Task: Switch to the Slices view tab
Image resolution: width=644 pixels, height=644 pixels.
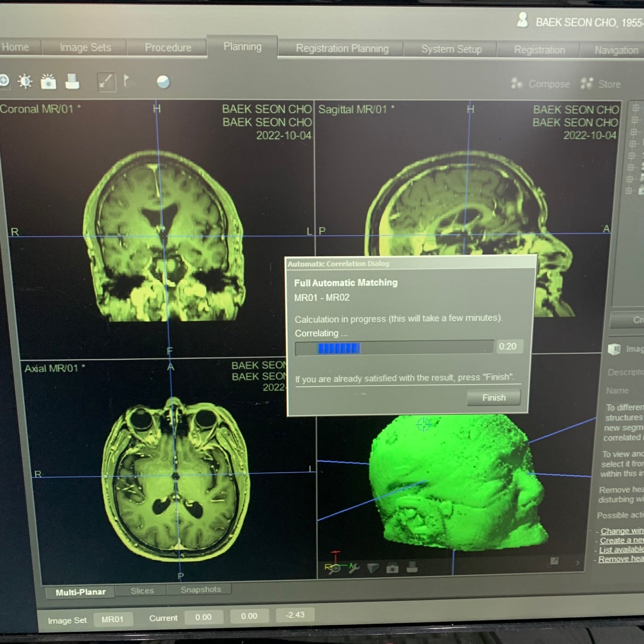Action: click(142, 591)
